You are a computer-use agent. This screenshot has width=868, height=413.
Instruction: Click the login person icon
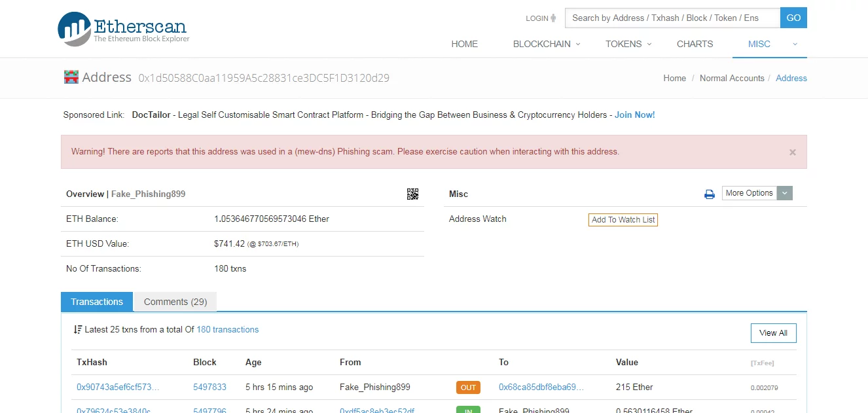click(553, 18)
